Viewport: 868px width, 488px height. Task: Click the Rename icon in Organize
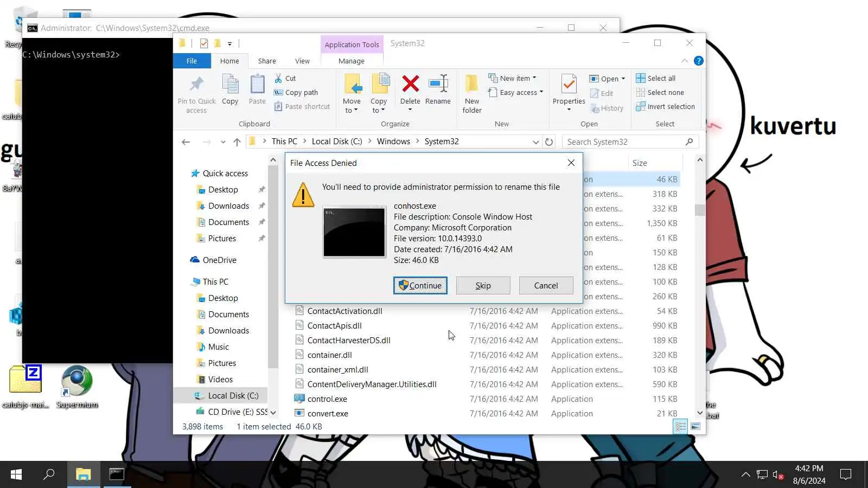438,84
